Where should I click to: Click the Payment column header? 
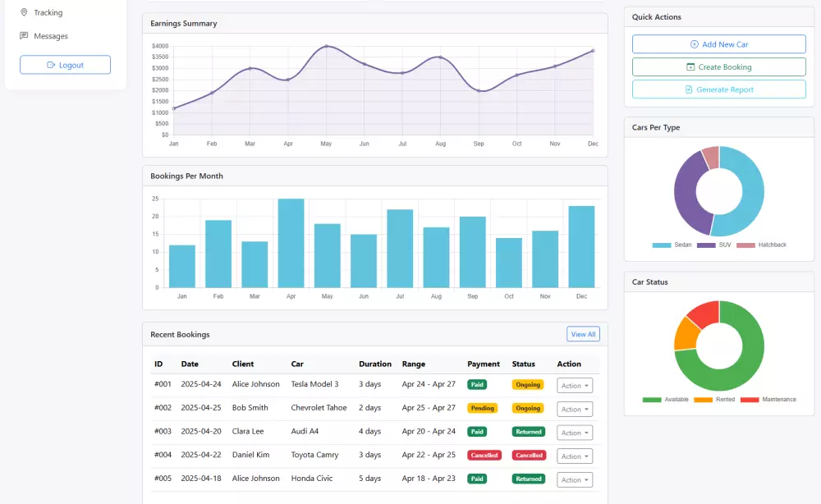point(484,364)
